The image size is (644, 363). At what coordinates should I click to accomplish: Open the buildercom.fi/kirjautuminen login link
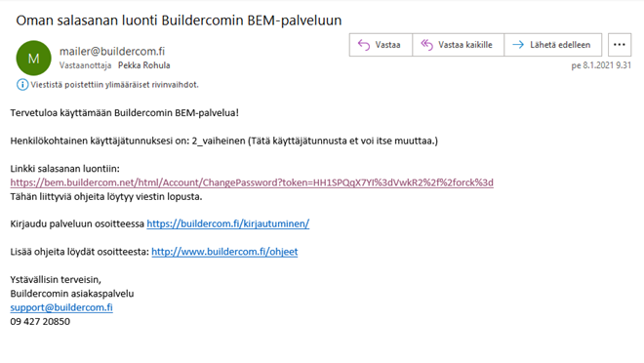[x=228, y=223]
